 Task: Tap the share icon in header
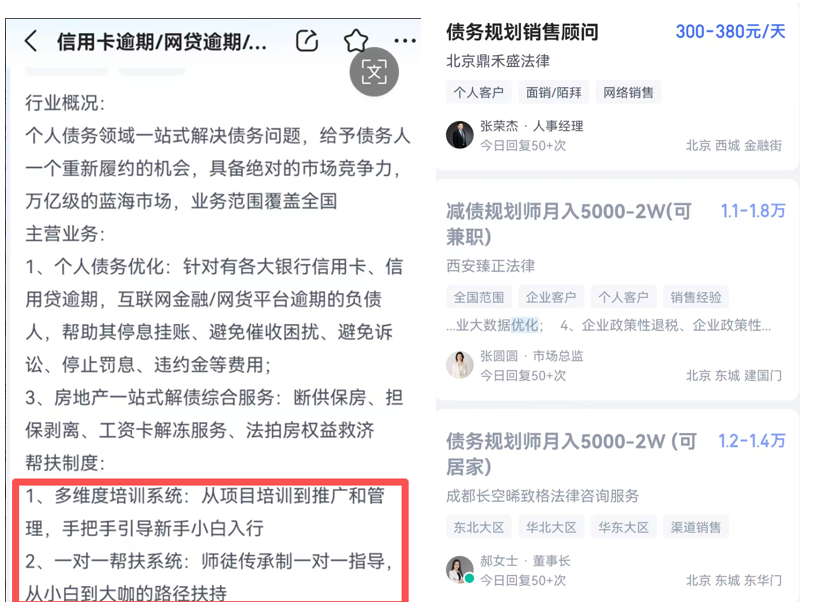point(307,41)
